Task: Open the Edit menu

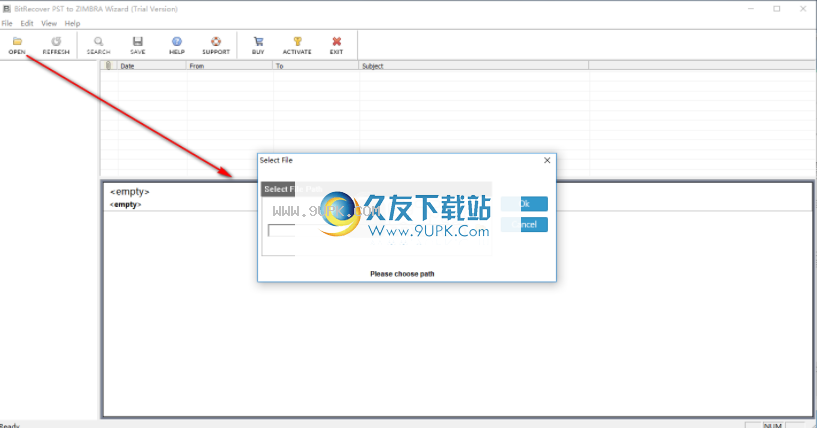Action: coord(27,23)
